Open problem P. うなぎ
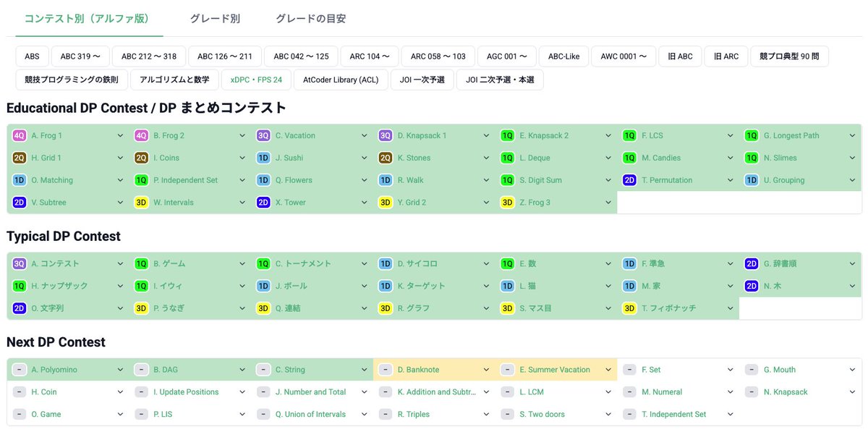868x432 pixels. [169, 308]
